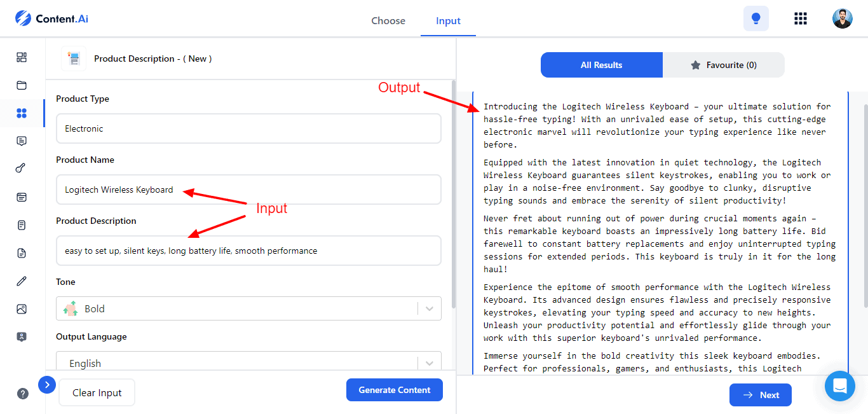Open the apps grid menu icon
Screen dimensions: 868x414
point(801,19)
